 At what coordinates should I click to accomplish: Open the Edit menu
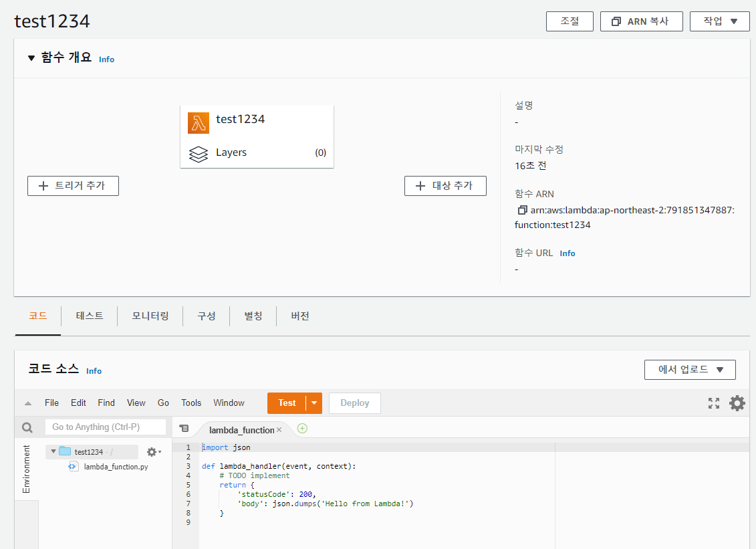point(78,403)
